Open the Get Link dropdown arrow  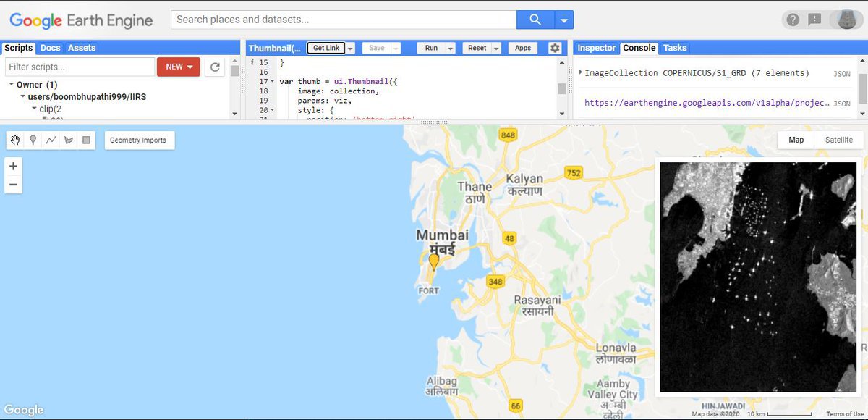(351, 48)
